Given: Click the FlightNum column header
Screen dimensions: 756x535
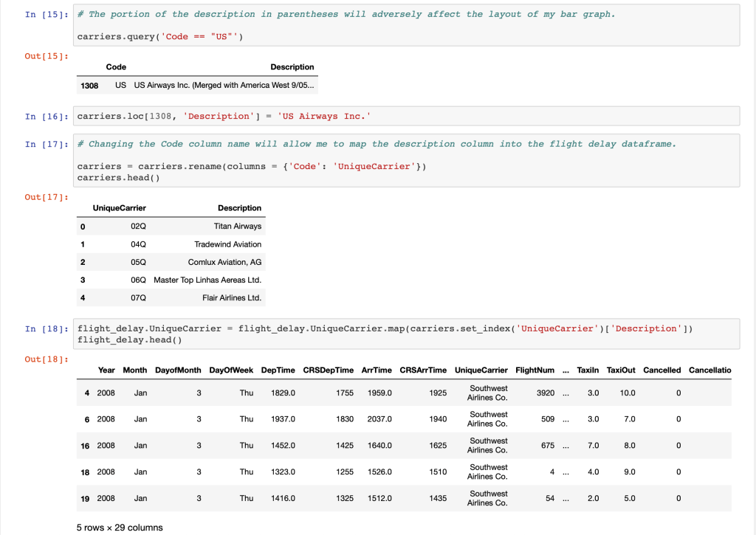Looking at the screenshot, I should click(535, 370).
